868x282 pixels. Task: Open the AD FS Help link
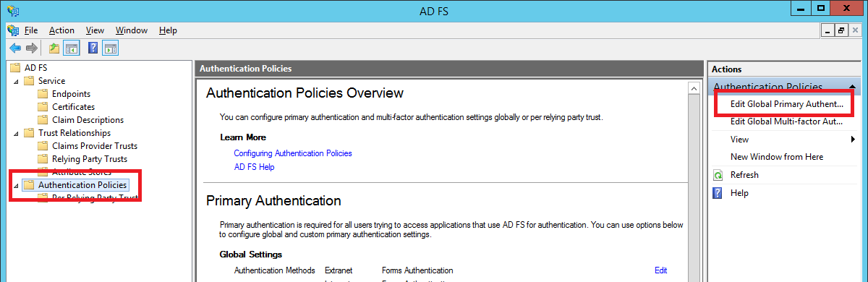[254, 167]
